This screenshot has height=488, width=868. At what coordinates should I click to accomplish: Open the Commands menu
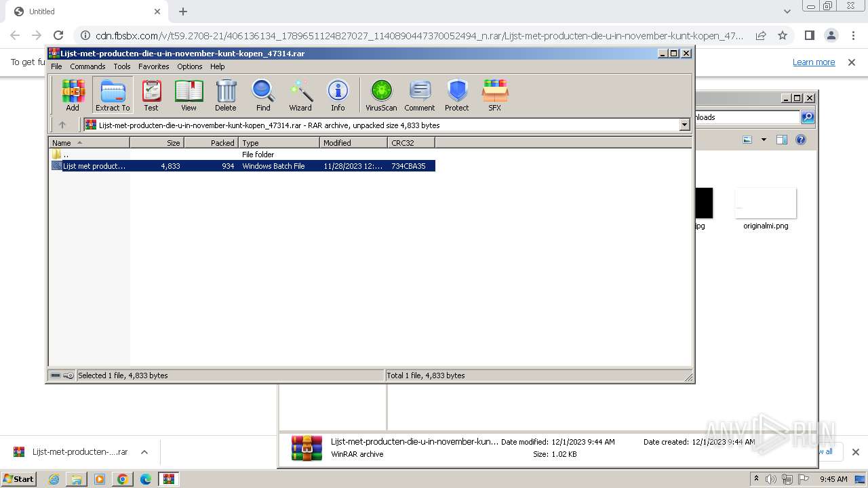87,66
